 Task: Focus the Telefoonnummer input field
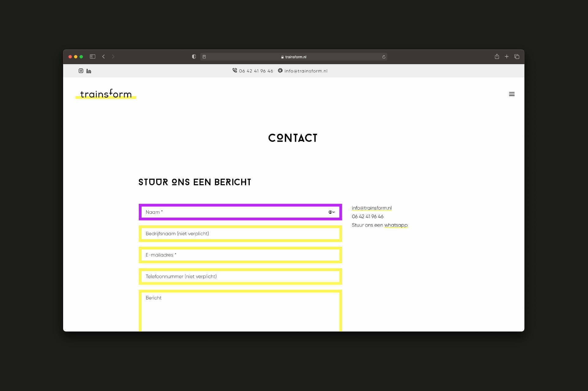[240, 276]
